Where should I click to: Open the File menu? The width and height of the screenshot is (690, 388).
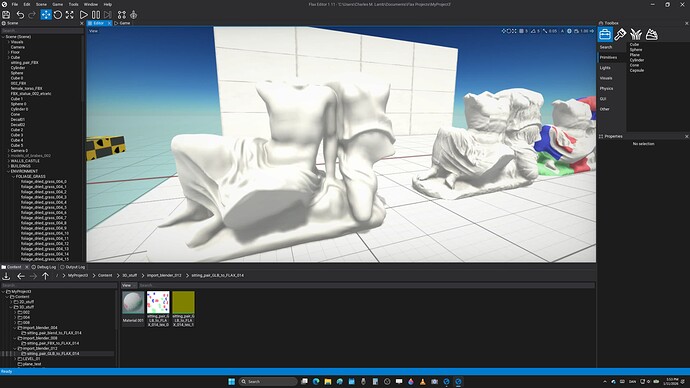[x=15, y=4]
